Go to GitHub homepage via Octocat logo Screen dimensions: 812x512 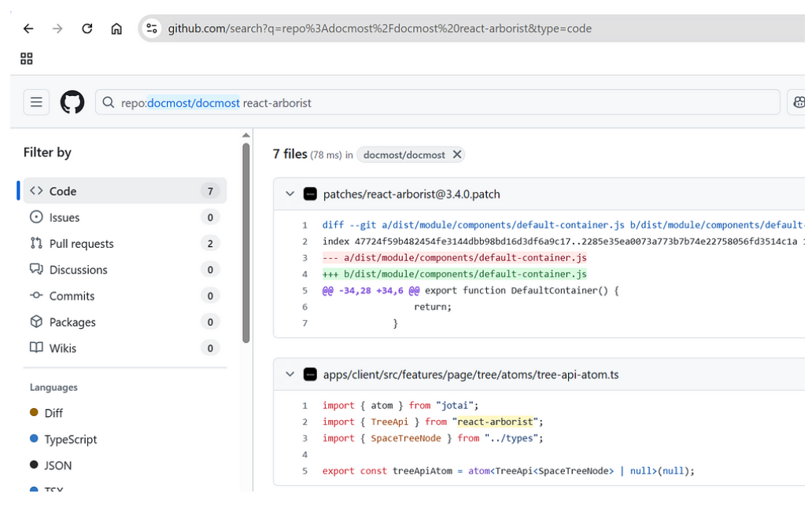coord(72,102)
